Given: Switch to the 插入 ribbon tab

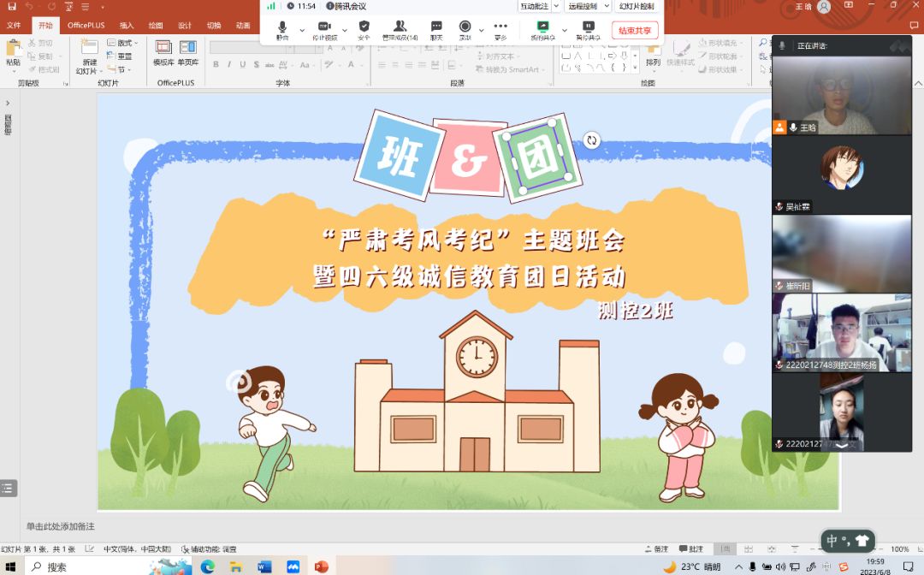Looking at the screenshot, I should (x=127, y=26).
